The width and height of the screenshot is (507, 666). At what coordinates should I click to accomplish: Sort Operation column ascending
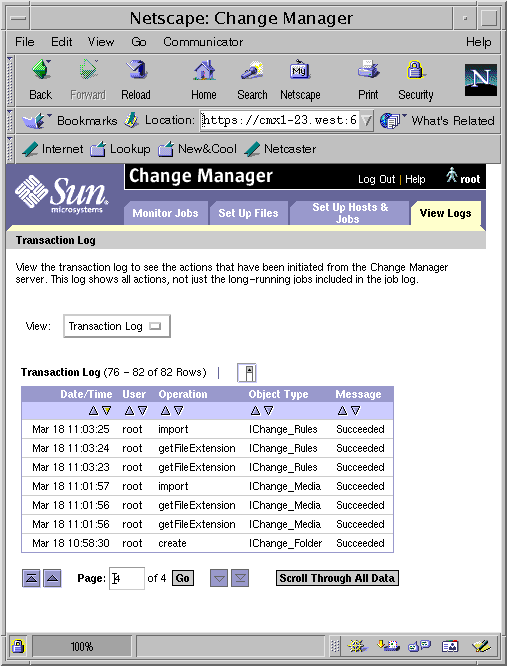pyautogui.click(x=166, y=411)
